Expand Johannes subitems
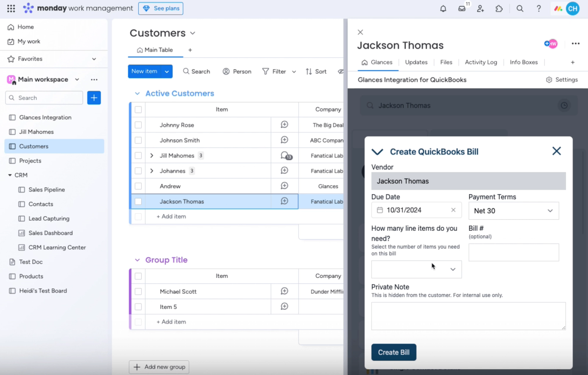The height and width of the screenshot is (375, 588). 151,171
